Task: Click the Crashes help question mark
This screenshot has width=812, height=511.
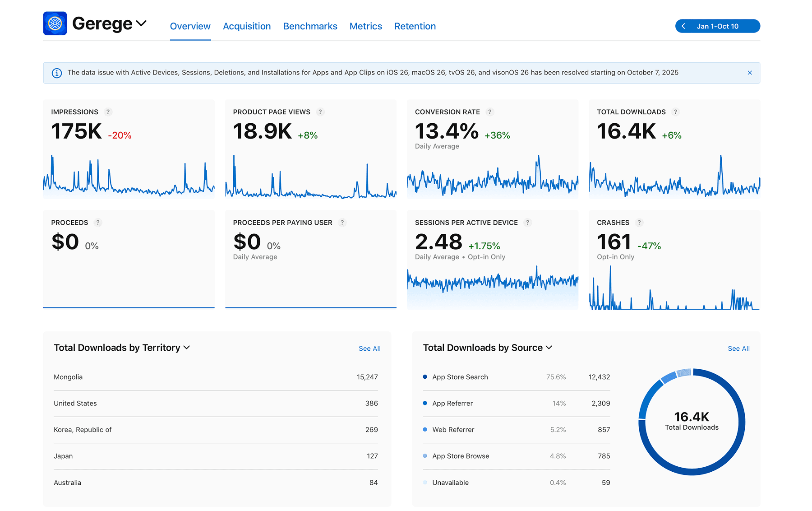Action: pyautogui.click(x=639, y=223)
